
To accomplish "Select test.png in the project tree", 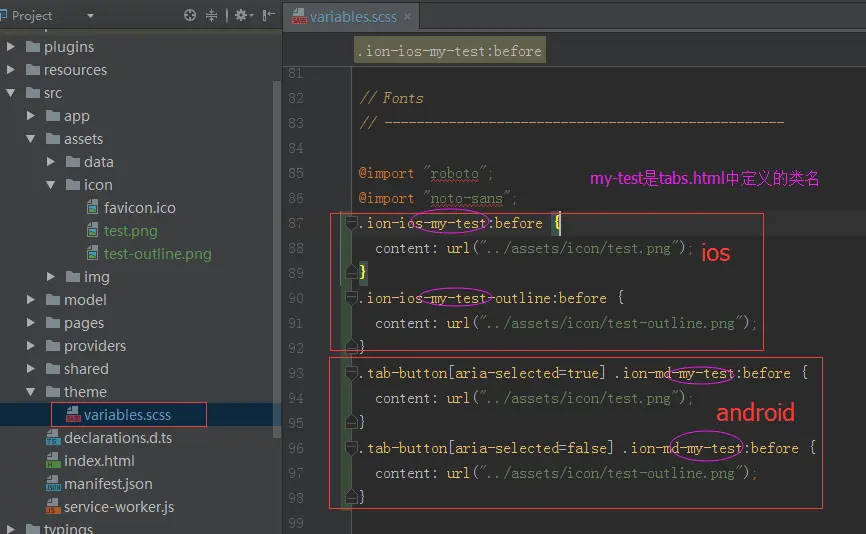I will point(131,231).
